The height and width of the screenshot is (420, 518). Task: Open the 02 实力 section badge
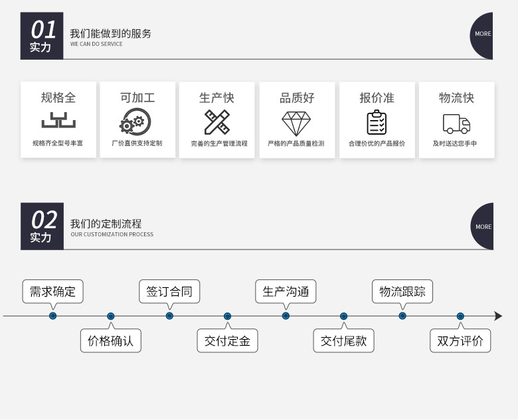pyautogui.click(x=42, y=226)
